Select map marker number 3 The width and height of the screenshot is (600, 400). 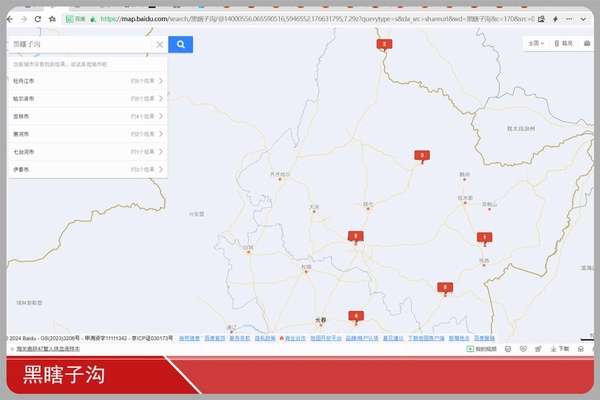[x=422, y=156]
